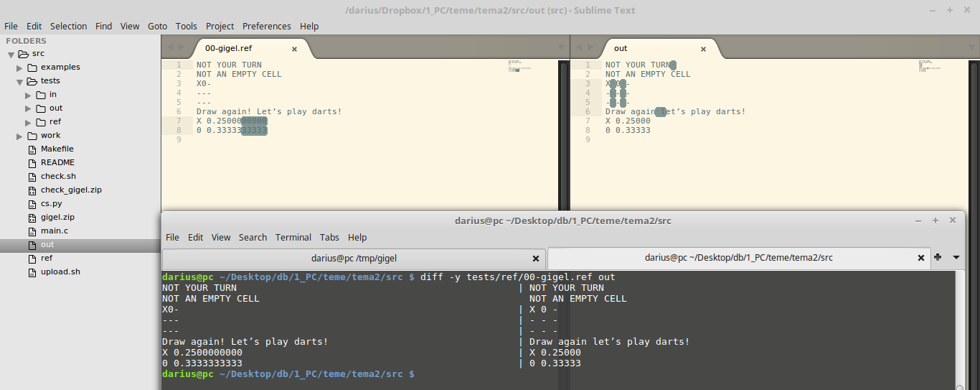
Task: Open the Makefile in sidebar
Action: click(57, 149)
